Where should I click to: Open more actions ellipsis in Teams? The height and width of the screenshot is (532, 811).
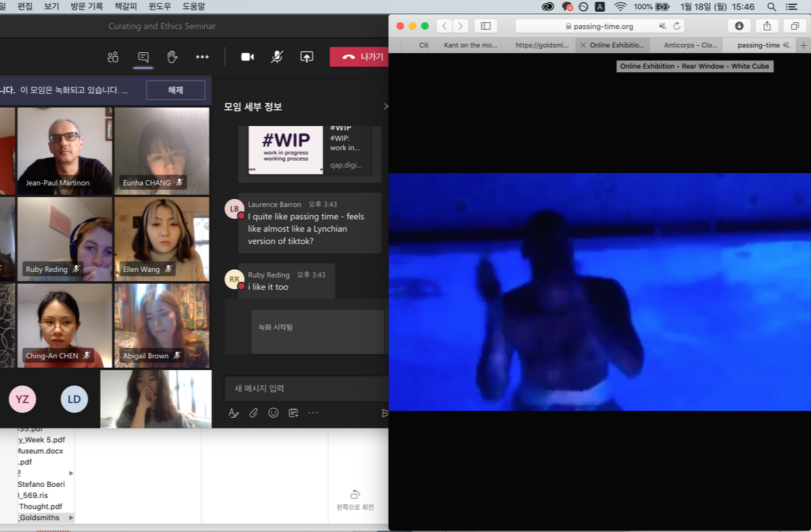pyautogui.click(x=202, y=57)
